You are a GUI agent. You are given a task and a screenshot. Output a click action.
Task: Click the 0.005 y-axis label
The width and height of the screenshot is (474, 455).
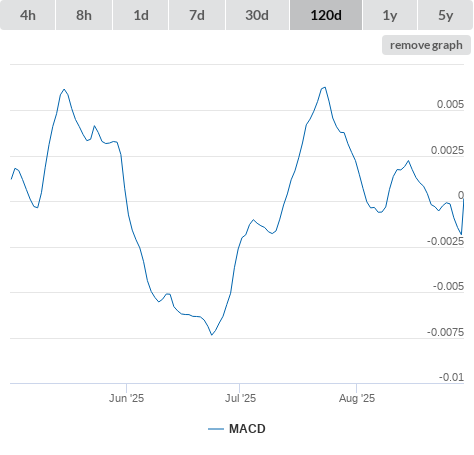pyautogui.click(x=450, y=104)
